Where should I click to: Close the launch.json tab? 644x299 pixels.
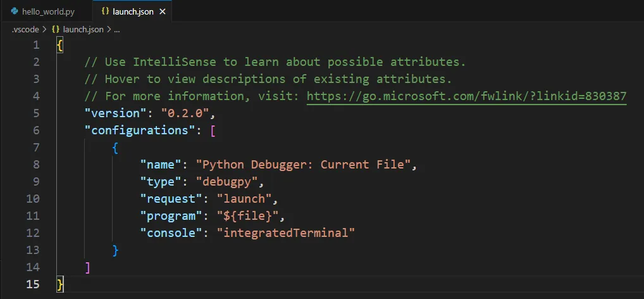point(163,11)
